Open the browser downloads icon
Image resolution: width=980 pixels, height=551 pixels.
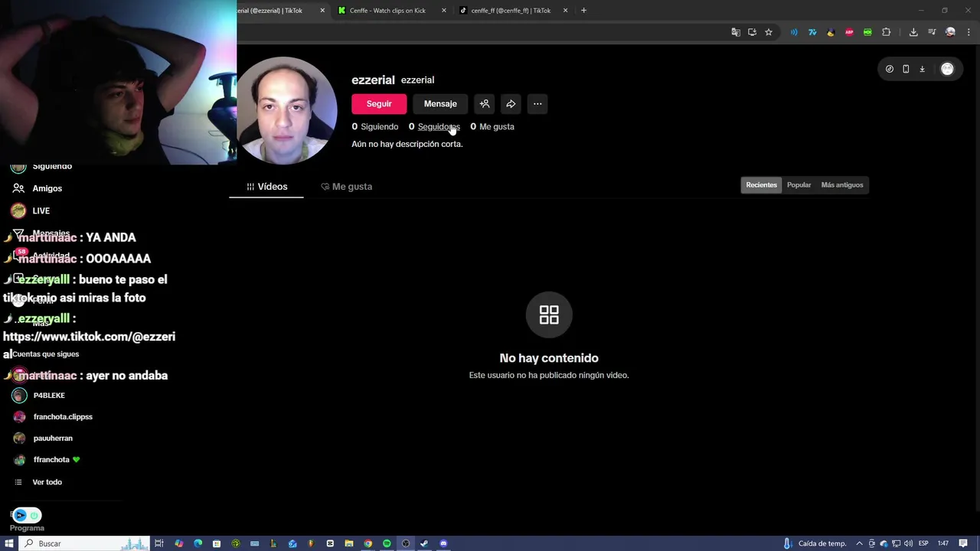pos(913,32)
